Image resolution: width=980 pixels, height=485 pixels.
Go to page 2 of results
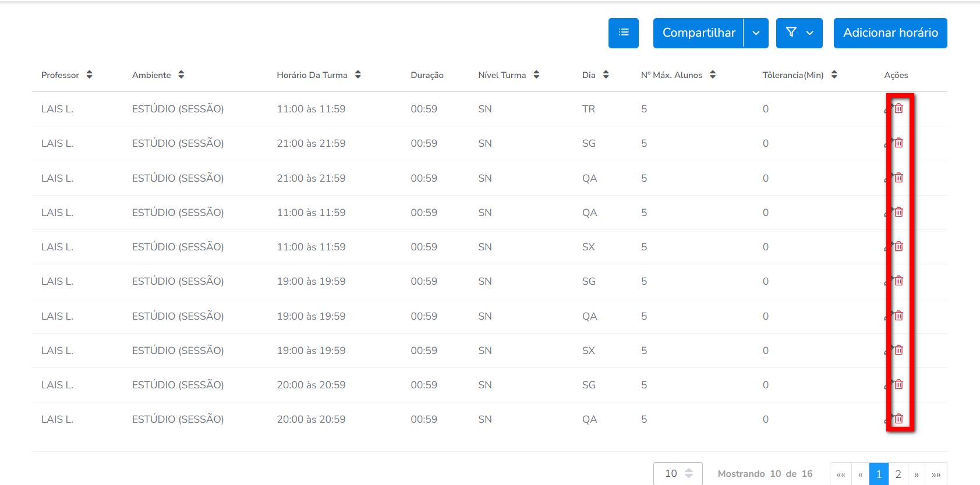pos(898,474)
